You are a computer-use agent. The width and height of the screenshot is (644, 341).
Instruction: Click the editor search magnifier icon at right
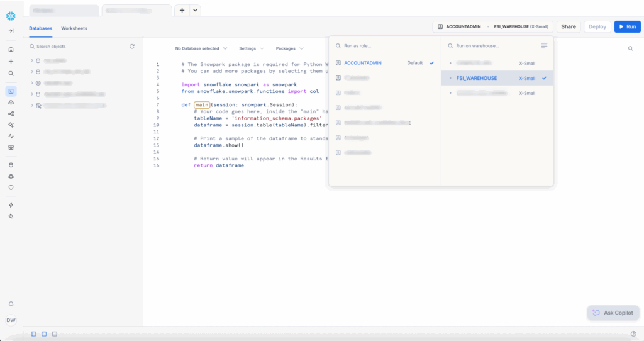tap(630, 48)
